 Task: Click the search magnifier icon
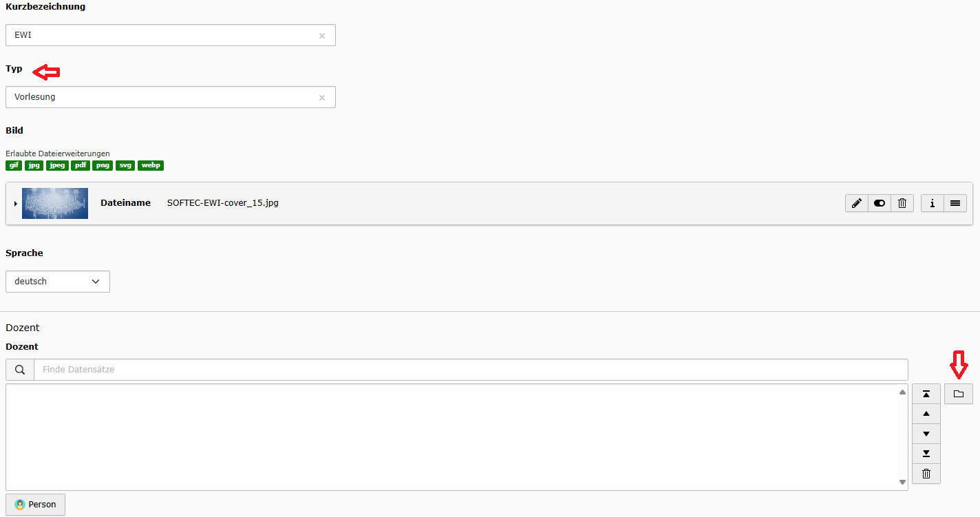point(20,370)
